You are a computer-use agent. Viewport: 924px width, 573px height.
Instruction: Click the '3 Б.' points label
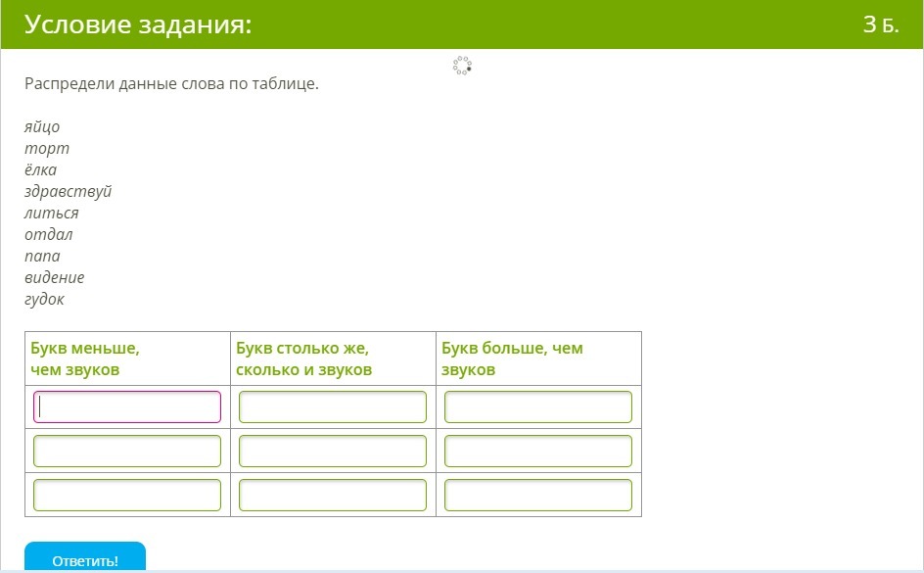coord(880,25)
